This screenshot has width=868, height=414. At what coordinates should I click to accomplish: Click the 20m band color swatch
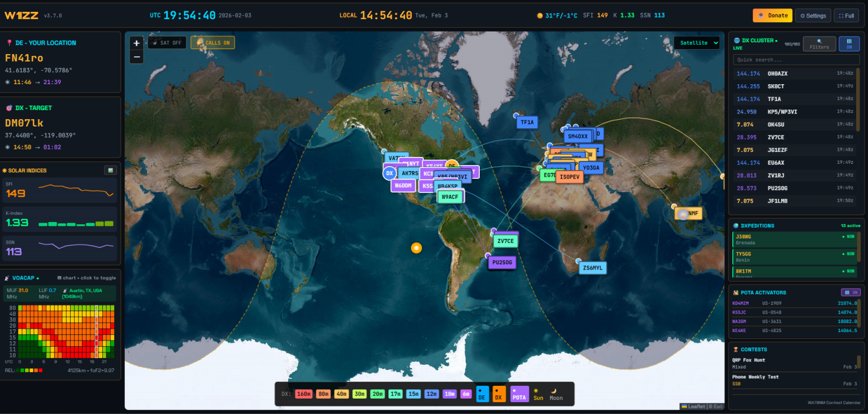pos(377,394)
